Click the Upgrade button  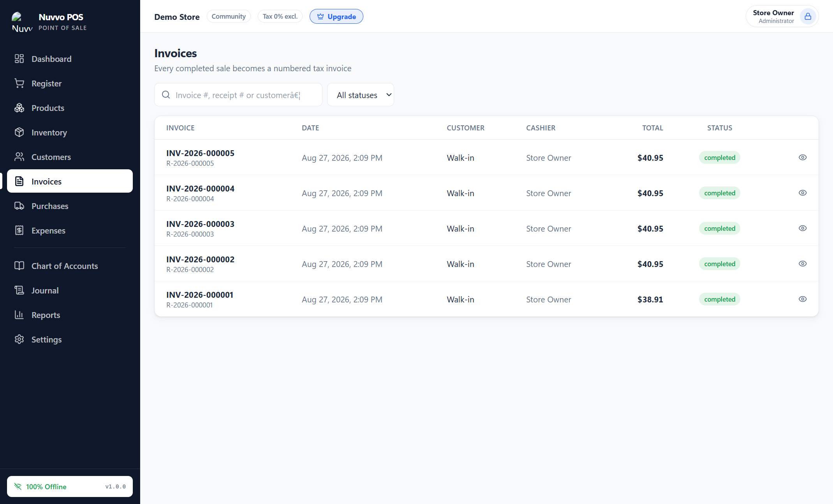click(x=336, y=16)
